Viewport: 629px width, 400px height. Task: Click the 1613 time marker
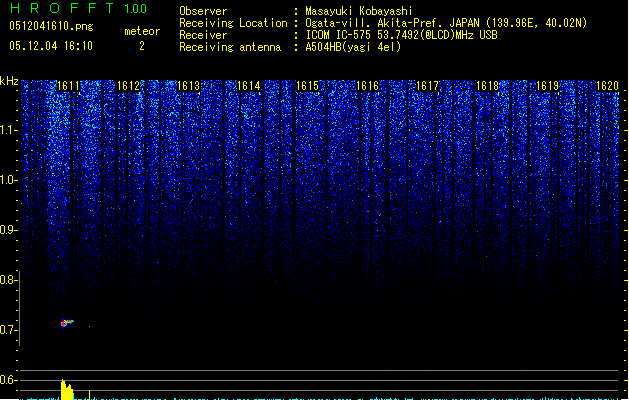189,86
